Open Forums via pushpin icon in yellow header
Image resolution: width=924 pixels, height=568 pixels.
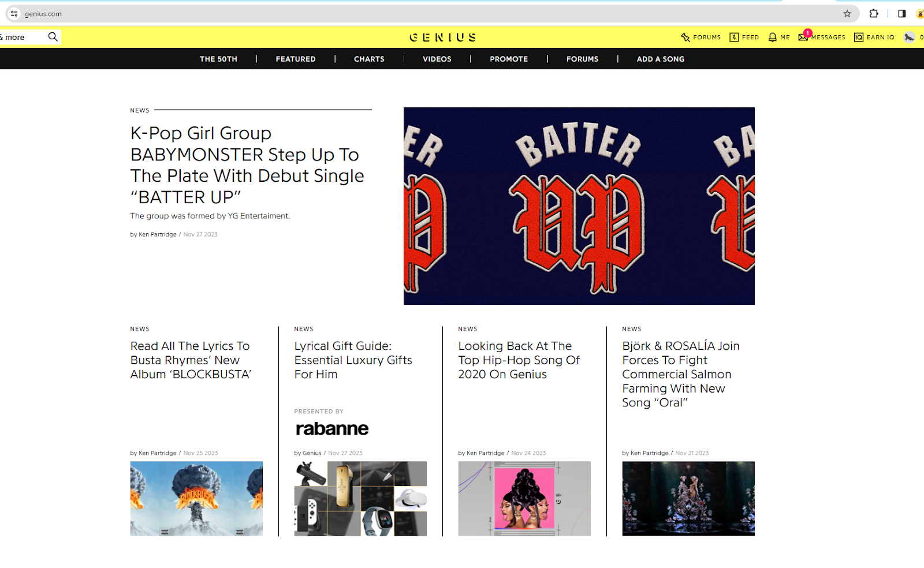(685, 37)
